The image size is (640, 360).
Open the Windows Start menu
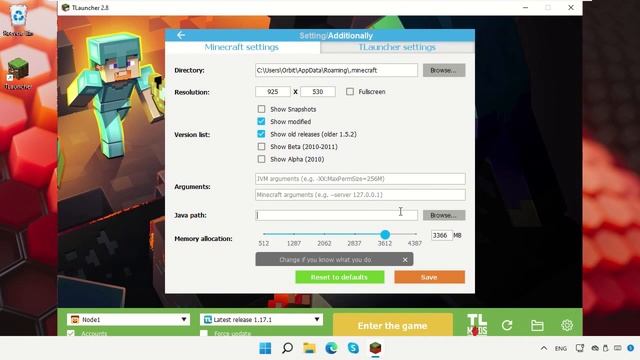click(265, 348)
